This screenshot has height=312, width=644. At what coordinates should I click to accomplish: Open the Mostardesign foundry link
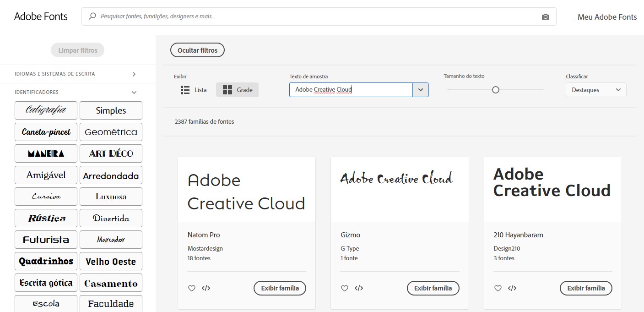click(x=205, y=248)
